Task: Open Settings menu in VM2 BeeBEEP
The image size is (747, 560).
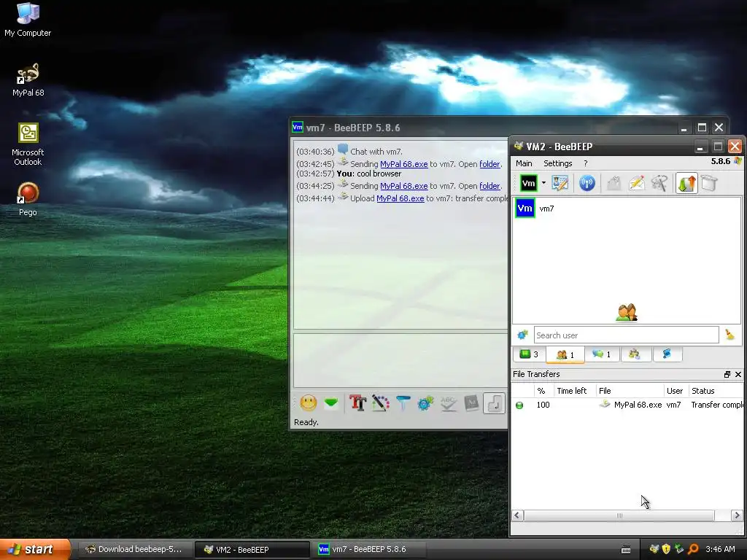Action: click(558, 163)
